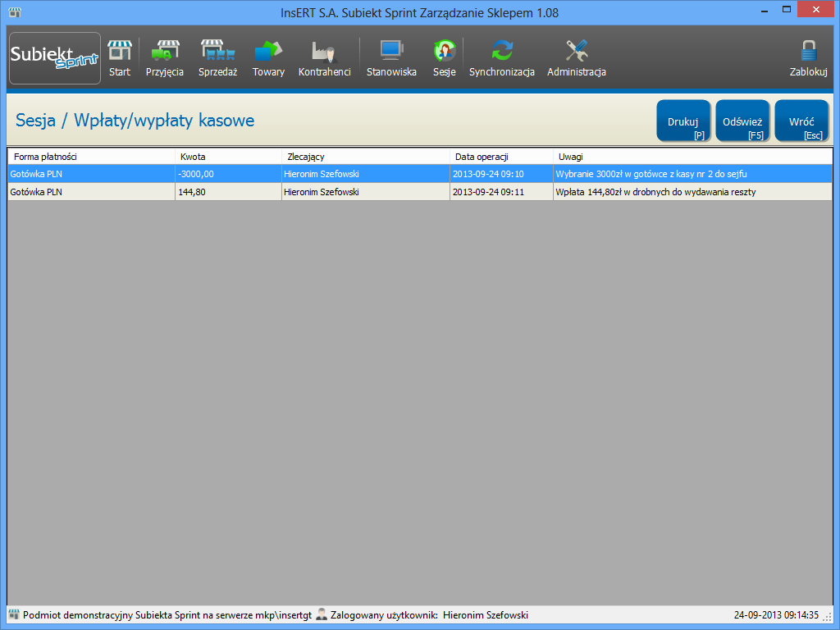Click the logged-in user avatar icon
The height and width of the screenshot is (630, 840).
[322, 614]
